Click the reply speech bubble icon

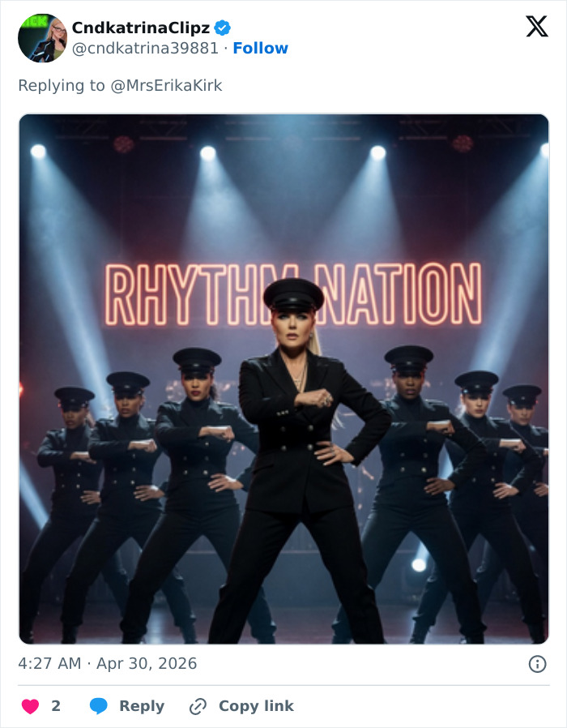[x=99, y=706]
